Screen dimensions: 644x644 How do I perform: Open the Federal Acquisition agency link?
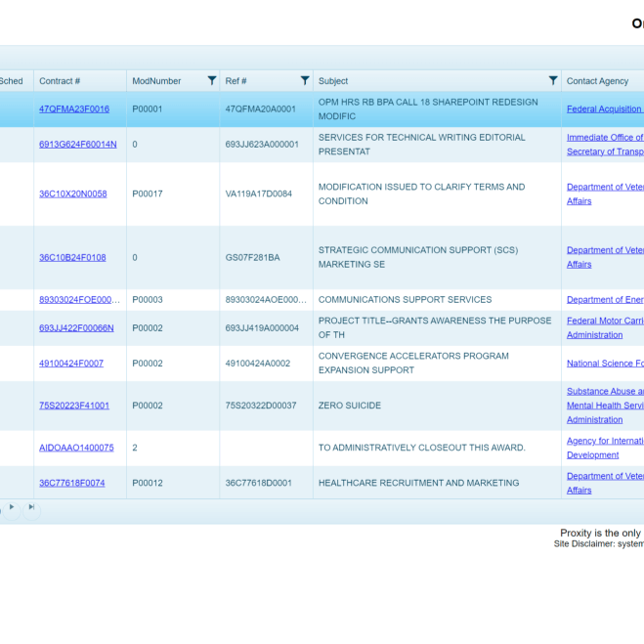(x=605, y=108)
